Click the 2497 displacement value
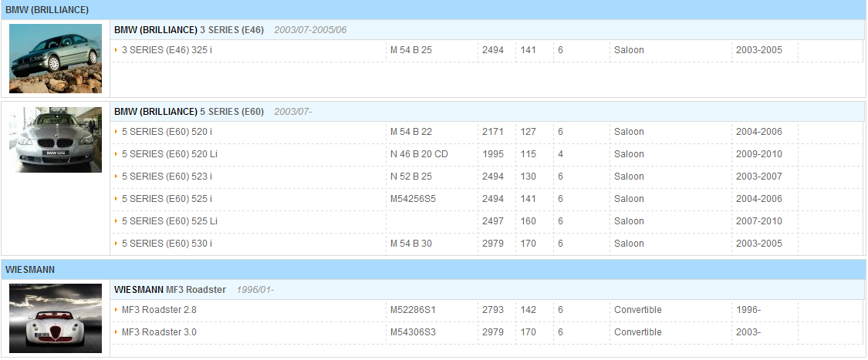 pyautogui.click(x=493, y=221)
